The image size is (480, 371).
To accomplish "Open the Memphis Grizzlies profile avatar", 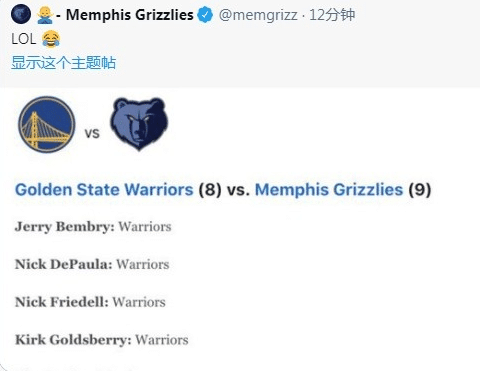I will (21, 15).
